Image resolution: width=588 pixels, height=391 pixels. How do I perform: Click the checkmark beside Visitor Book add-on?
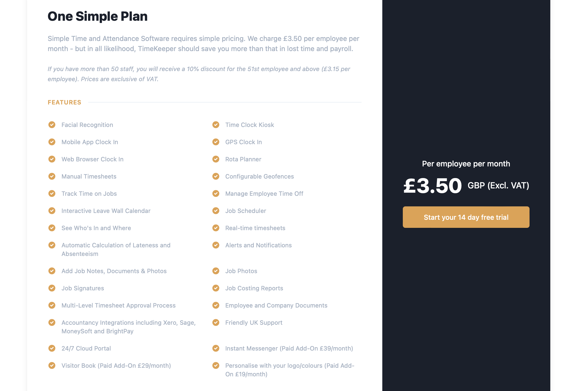tap(52, 365)
